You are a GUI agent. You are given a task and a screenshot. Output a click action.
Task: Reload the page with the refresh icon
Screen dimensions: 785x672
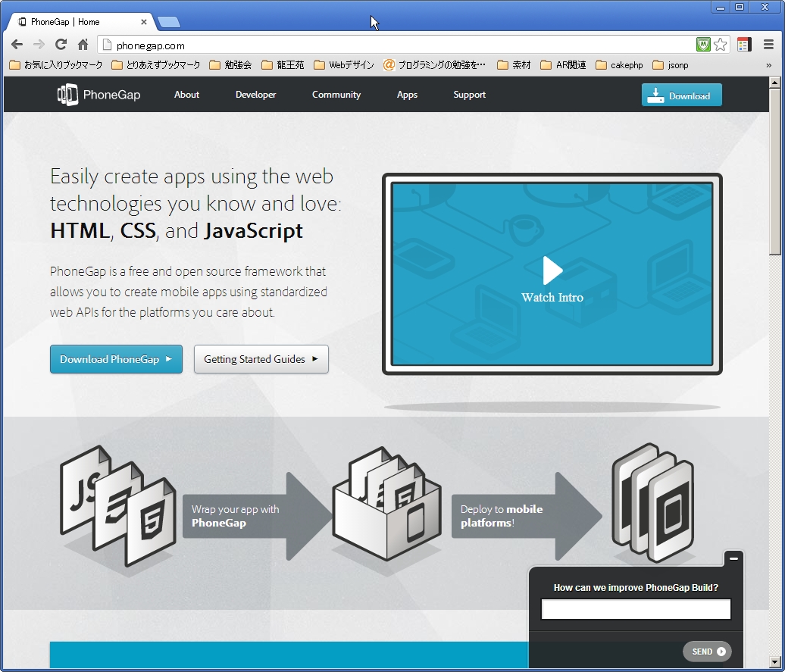[61, 45]
